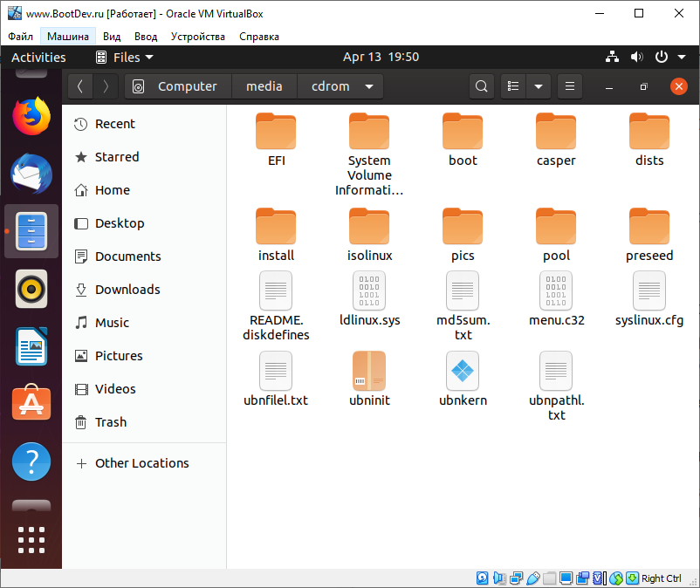Click the Other Locations entry in the sidebar
This screenshot has width=700, height=588.
pos(141,463)
